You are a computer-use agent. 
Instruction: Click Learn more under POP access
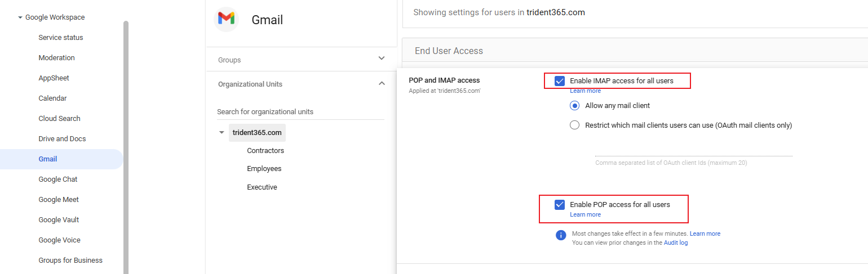click(x=585, y=214)
